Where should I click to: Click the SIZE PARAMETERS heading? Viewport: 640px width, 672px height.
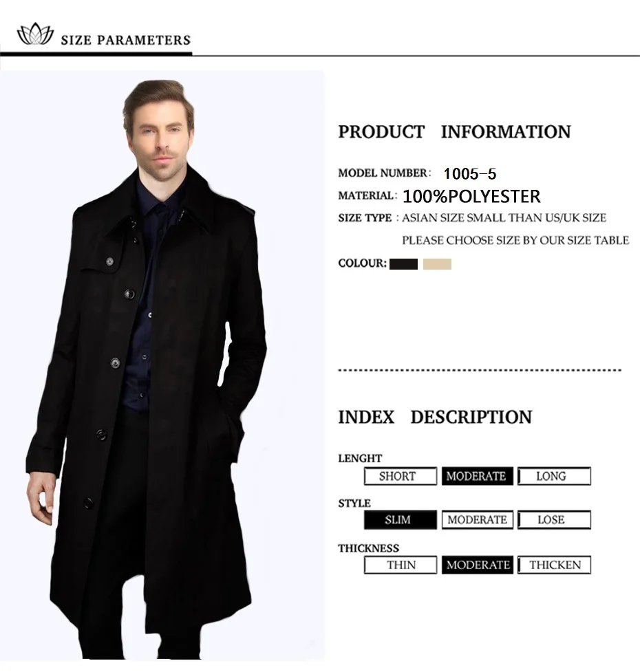(x=126, y=40)
